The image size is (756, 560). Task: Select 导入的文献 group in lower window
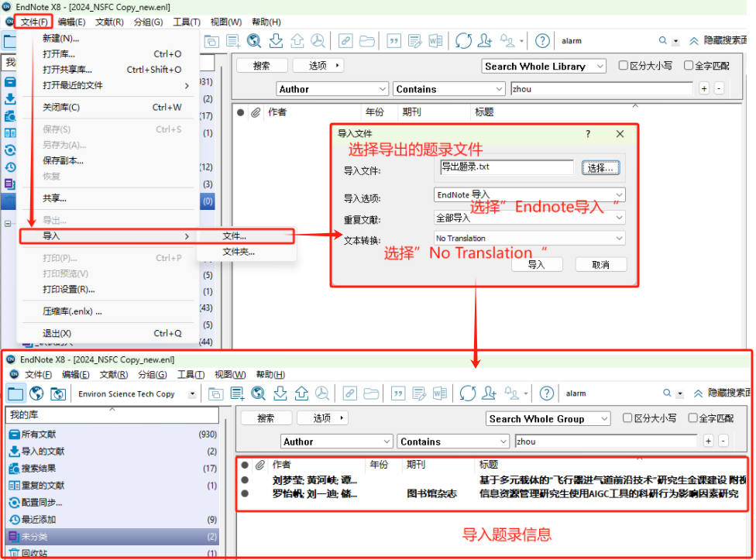click(113, 451)
